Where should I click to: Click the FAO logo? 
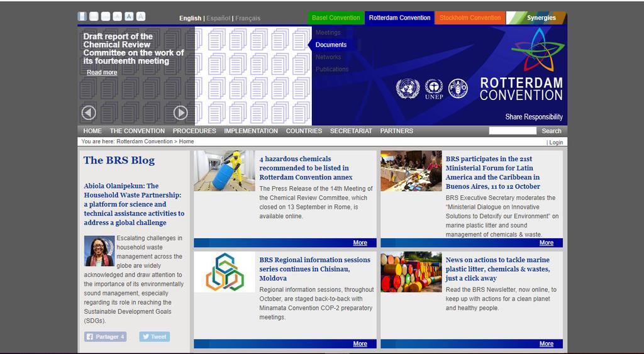coord(458,88)
